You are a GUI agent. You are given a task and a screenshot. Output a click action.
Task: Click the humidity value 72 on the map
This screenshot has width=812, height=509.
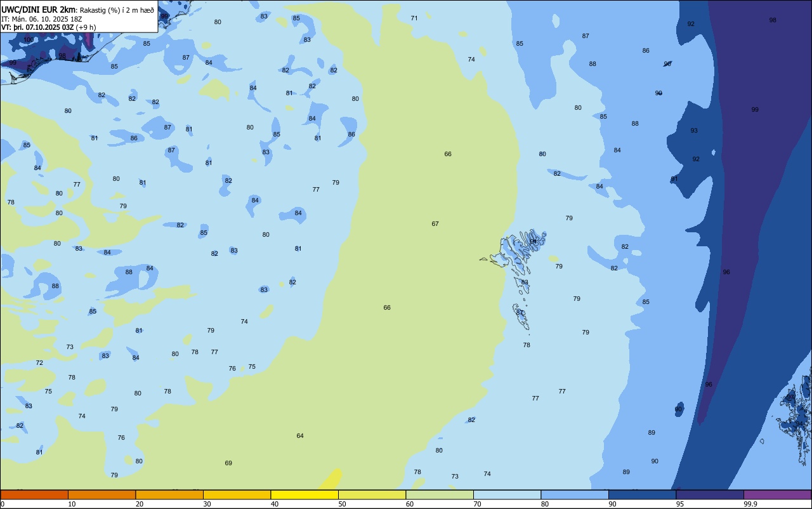tap(39, 363)
